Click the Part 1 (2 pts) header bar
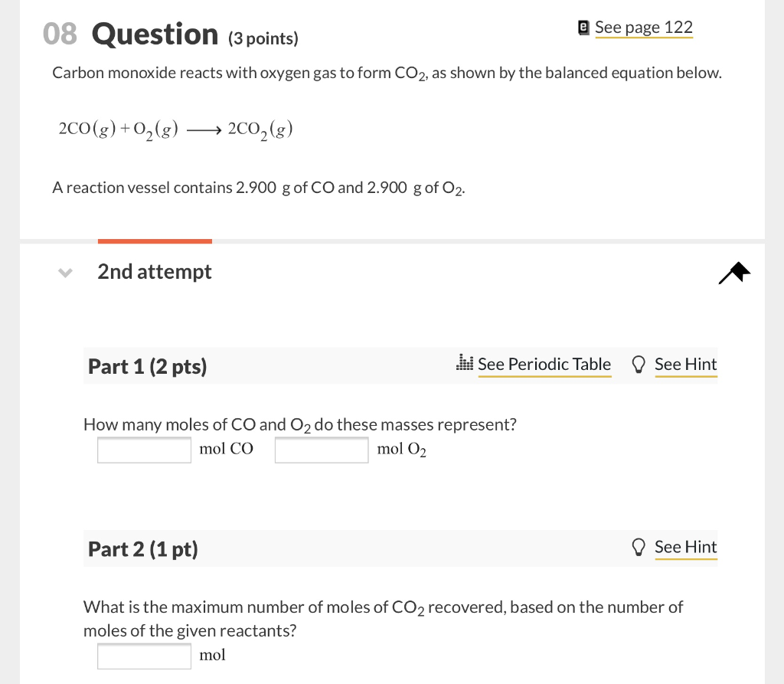 147,366
